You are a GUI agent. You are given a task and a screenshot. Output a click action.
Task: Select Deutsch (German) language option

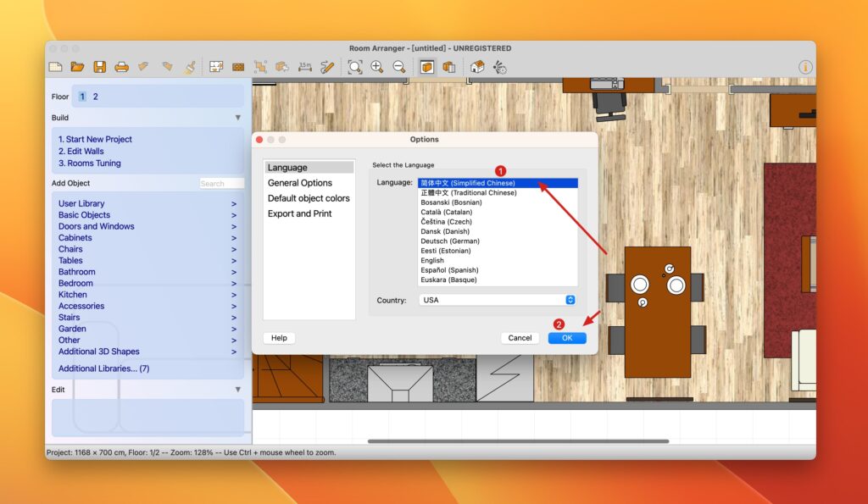tap(446, 241)
